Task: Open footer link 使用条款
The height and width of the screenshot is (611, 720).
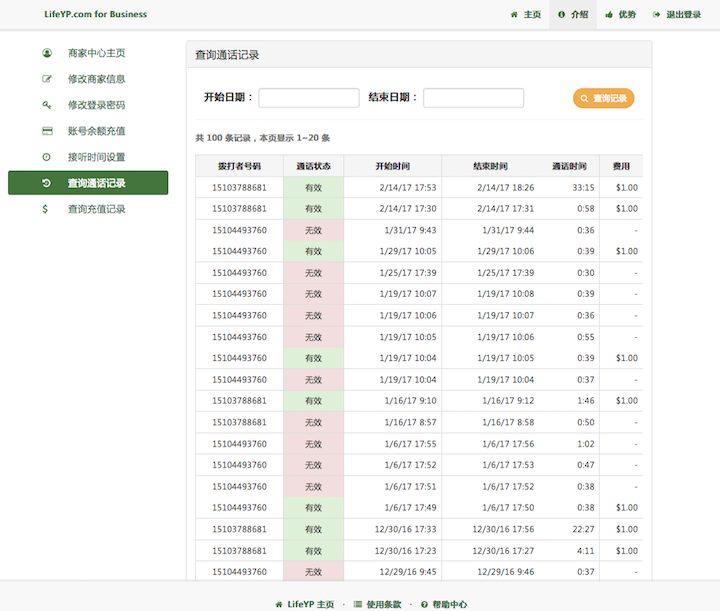Action: (377, 604)
